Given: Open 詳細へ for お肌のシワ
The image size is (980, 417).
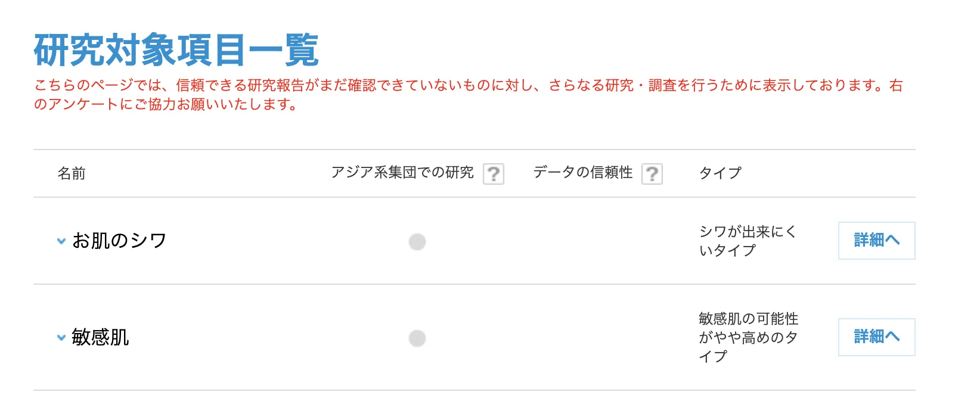Looking at the screenshot, I should coord(875,241).
